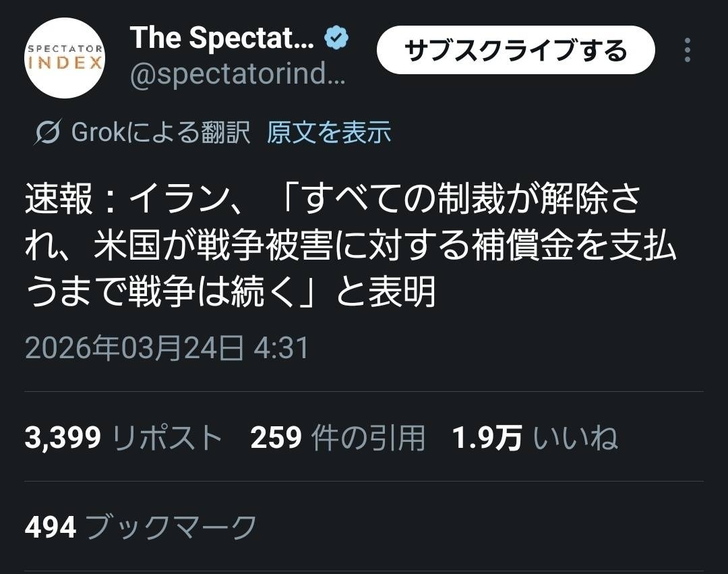The width and height of the screenshot is (728, 574).
Task: Open The Spectator Index profile picture
Action: coord(65,58)
